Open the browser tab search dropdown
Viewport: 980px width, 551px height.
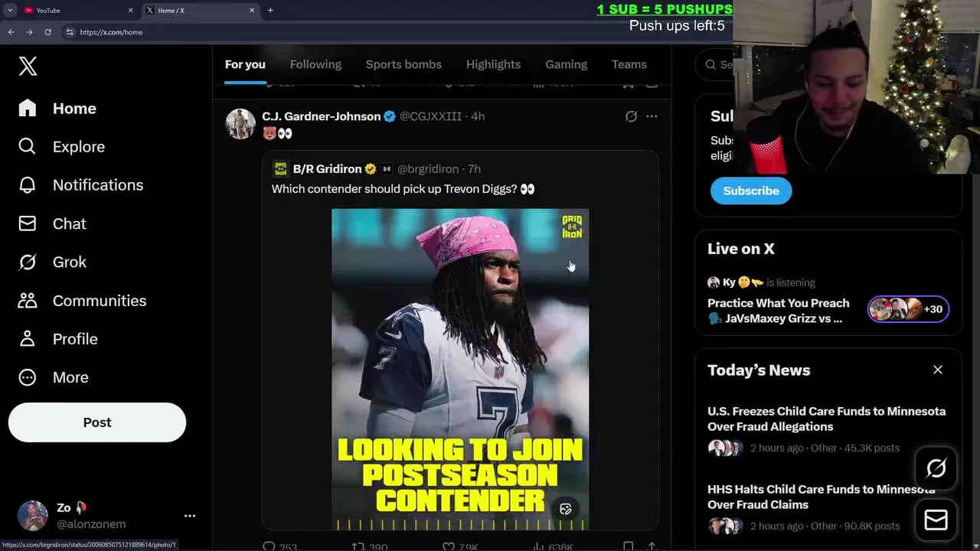[x=9, y=10]
